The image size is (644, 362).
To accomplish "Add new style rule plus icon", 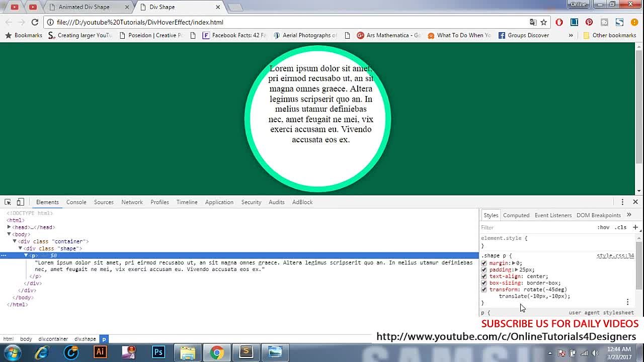I will pos(635,227).
